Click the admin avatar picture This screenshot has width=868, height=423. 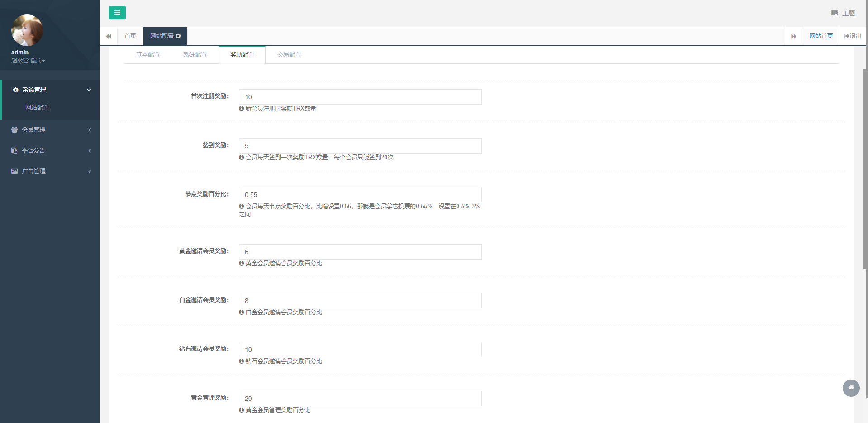[27, 30]
